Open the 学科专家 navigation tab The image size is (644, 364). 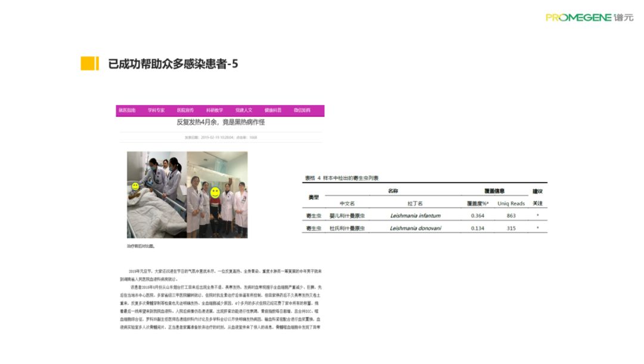(156, 110)
